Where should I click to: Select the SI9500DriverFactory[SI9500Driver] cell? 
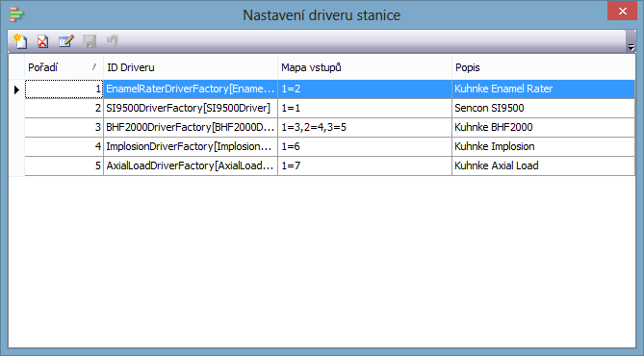tap(191, 109)
